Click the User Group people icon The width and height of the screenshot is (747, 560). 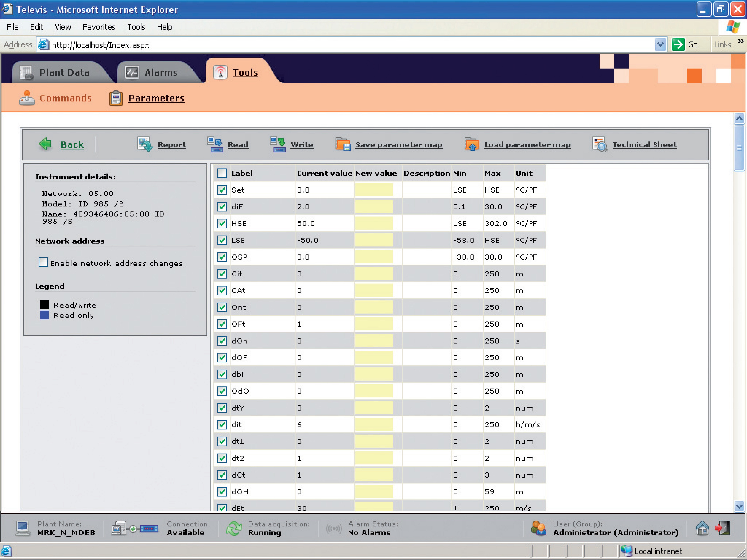tap(538, 529)
